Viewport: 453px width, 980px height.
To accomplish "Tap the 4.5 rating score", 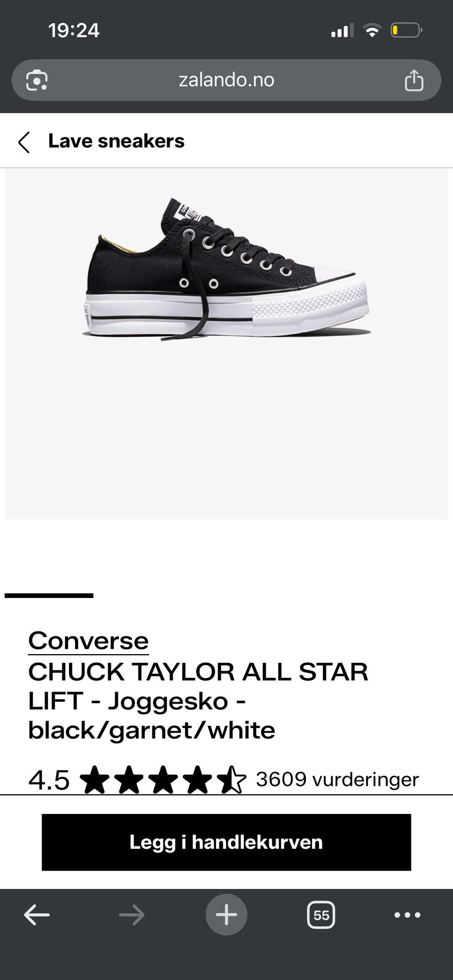I will click(x=49, y=780).
